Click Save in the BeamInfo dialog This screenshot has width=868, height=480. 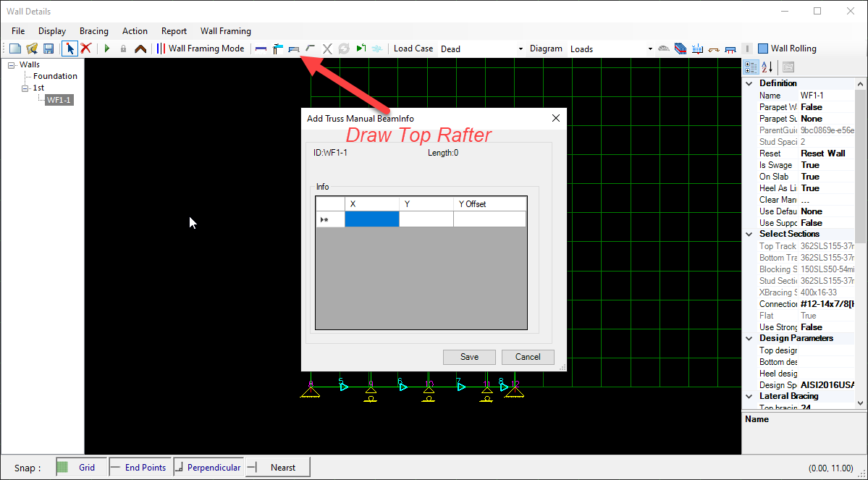pyautogui.click(x=469, y=357)
